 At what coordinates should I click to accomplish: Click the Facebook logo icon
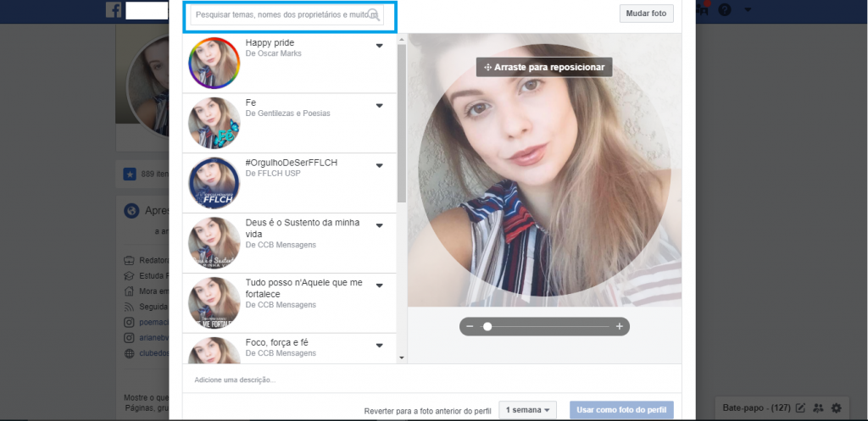click(114, 10)
